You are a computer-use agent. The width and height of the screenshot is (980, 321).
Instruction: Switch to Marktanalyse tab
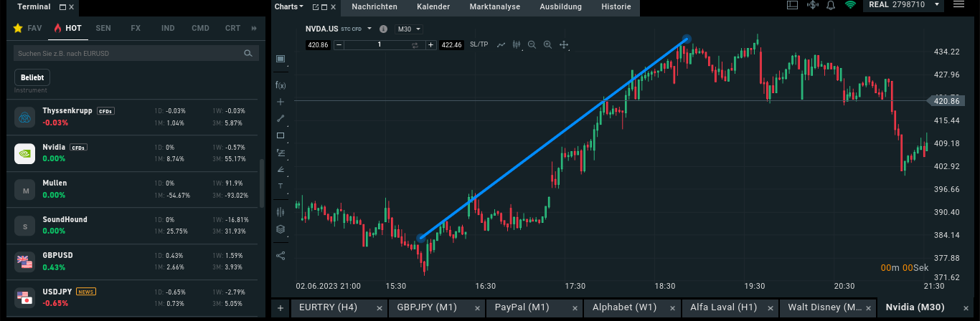coord(496,7)
